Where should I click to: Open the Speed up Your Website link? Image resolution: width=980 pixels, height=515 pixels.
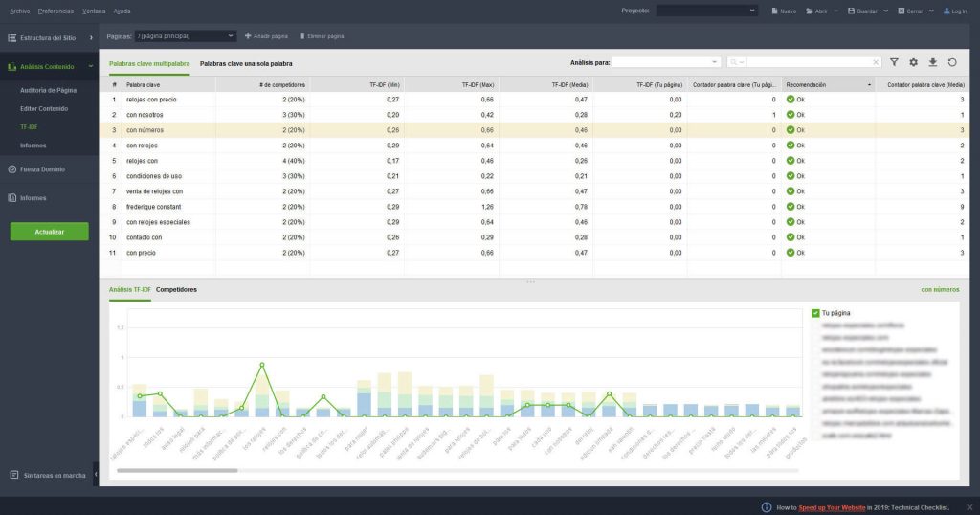coord(832,507)
